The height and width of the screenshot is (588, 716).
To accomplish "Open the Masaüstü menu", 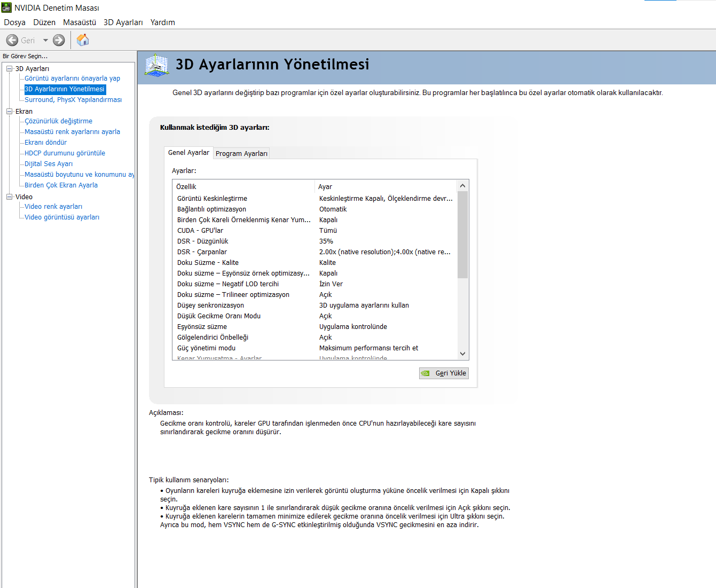I will click(80, 22).
